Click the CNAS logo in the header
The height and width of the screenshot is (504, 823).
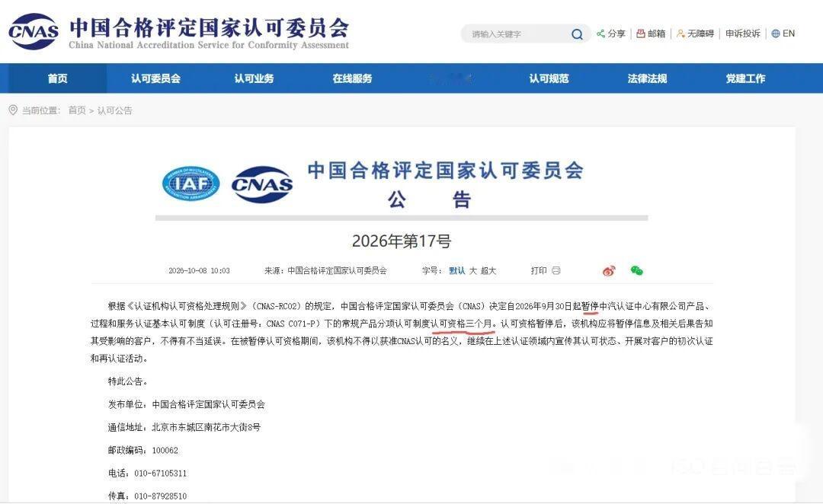pos(33,31)
